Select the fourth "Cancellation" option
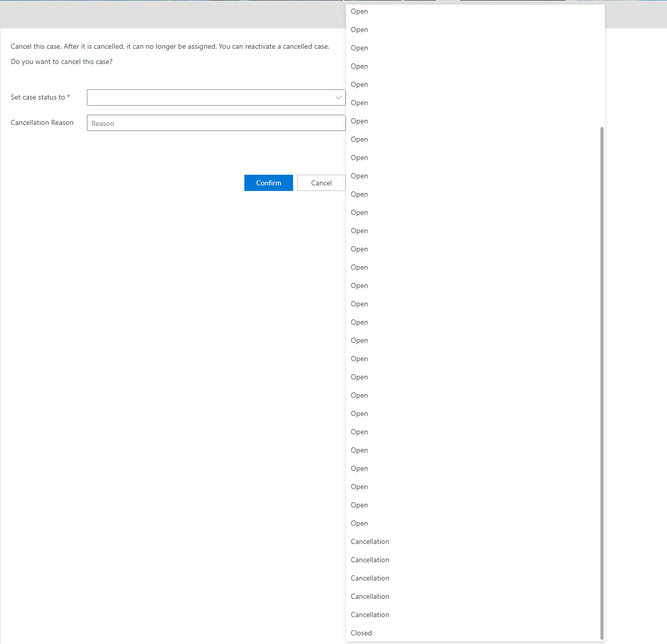 click(370, 596)
